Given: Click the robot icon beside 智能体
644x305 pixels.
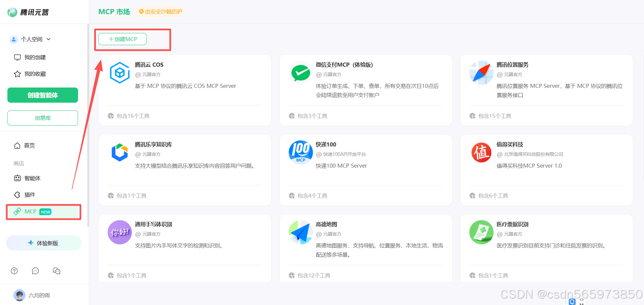Looking at the screenshot, I should point(17,178).
